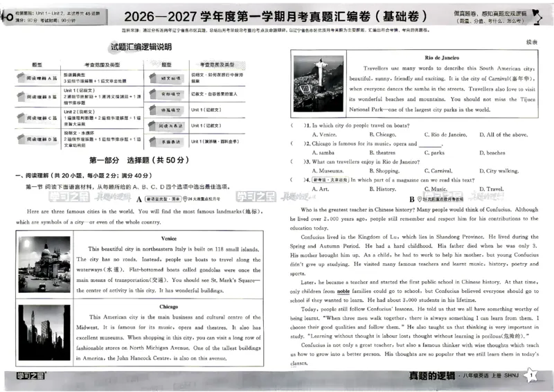This screenshot has width=554, height=392.
Task: Select option 'B. theatres'
Action: 382,152
